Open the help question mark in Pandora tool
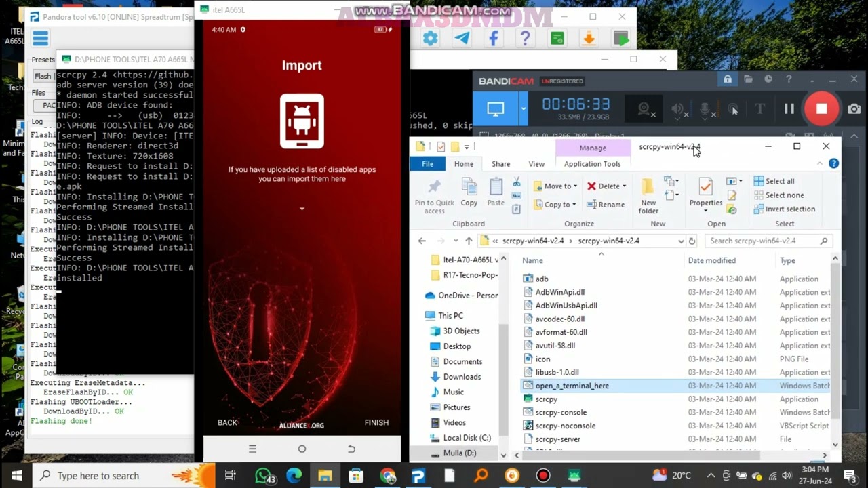Image resolution: width=868 pixels, height=488 pixels. point(525,39)
